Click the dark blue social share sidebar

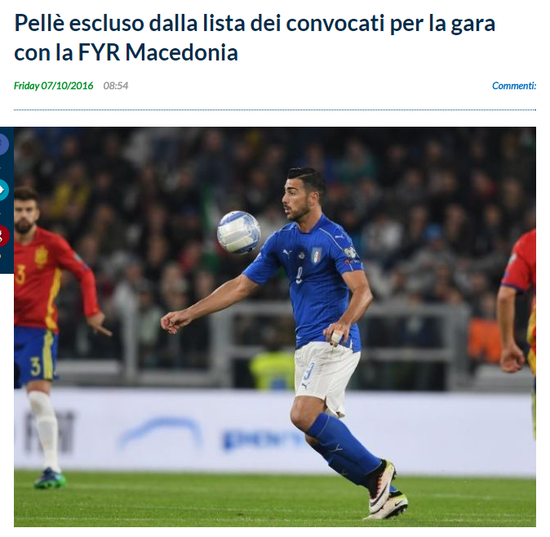pyautogui.click(x=7, y=200)
